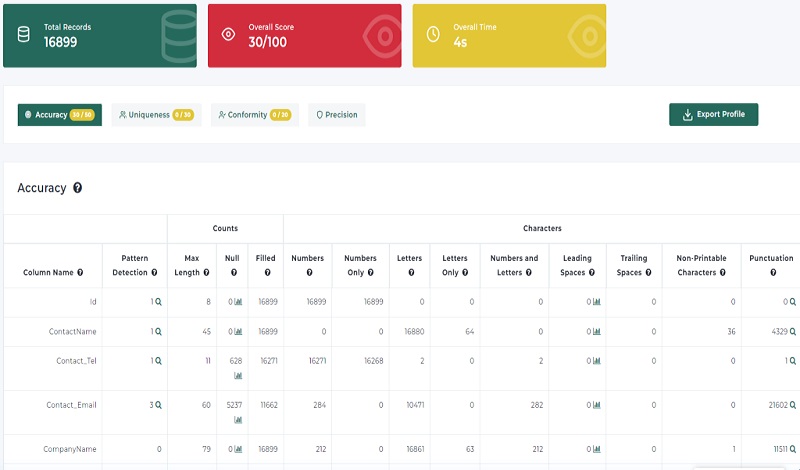Viewport: 800px width, 470px height.
Task: Click the magnifier next to Contact_Email punctuation 21602
Action: click(793, 405)
